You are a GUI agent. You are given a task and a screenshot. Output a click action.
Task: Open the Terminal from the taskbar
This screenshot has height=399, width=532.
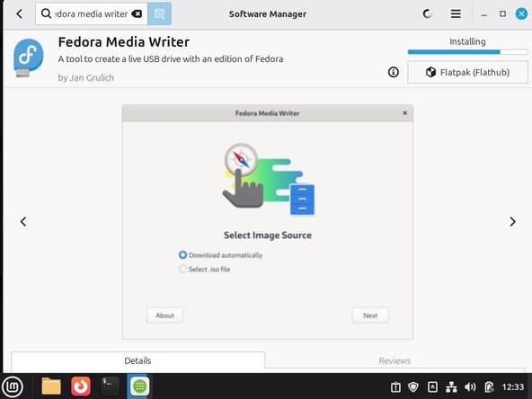click(111, 386)
